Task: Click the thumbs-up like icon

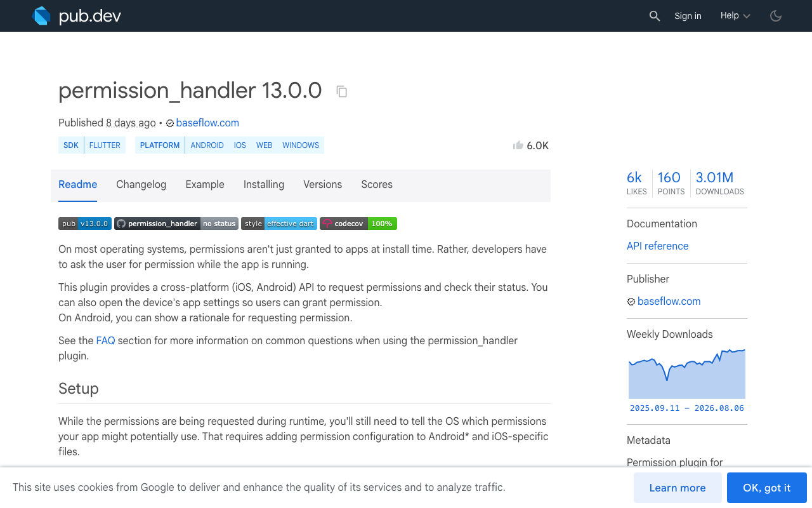Action: point(518,145)
